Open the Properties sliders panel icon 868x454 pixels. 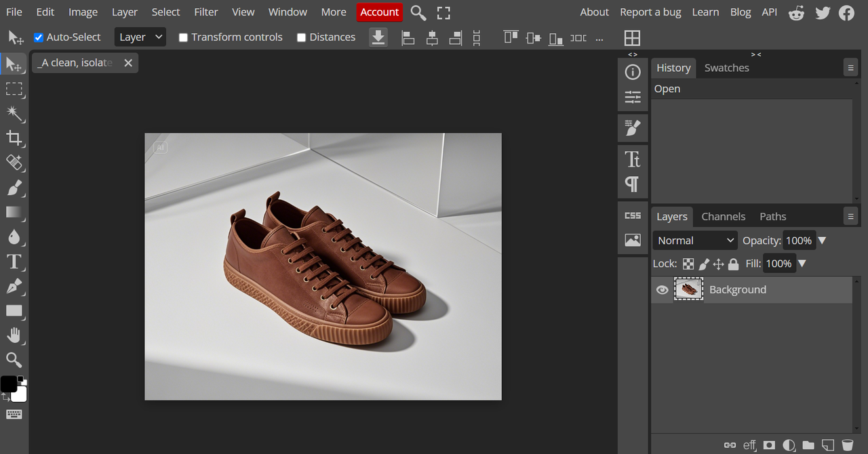point(633,98)
